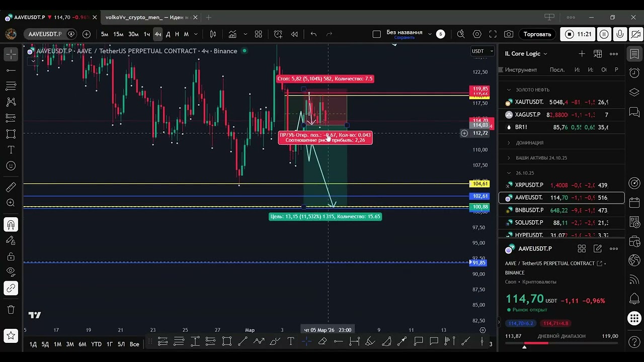644x362 pixels.
Task: Open the object tree layers panel
Action: click(x=634, y=93)
